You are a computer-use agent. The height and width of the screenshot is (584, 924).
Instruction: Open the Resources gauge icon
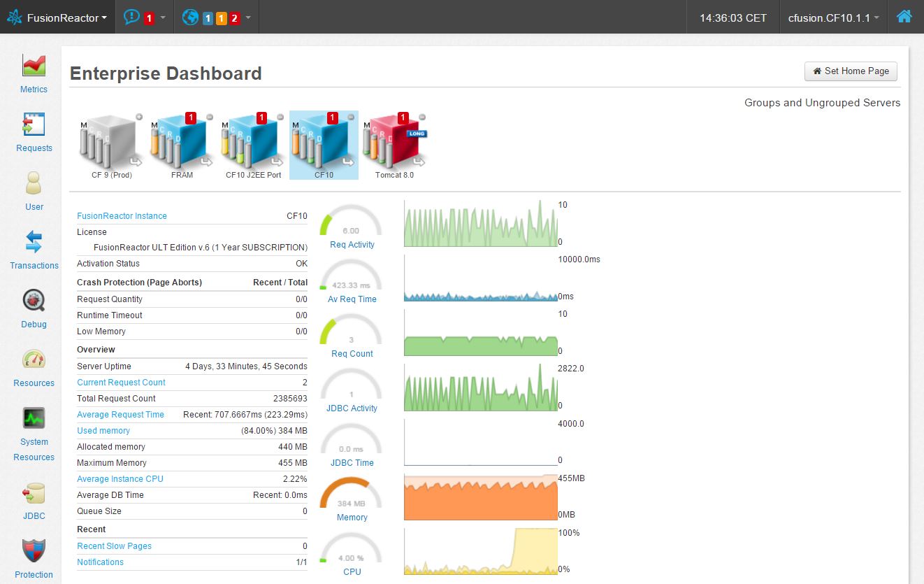34,360
